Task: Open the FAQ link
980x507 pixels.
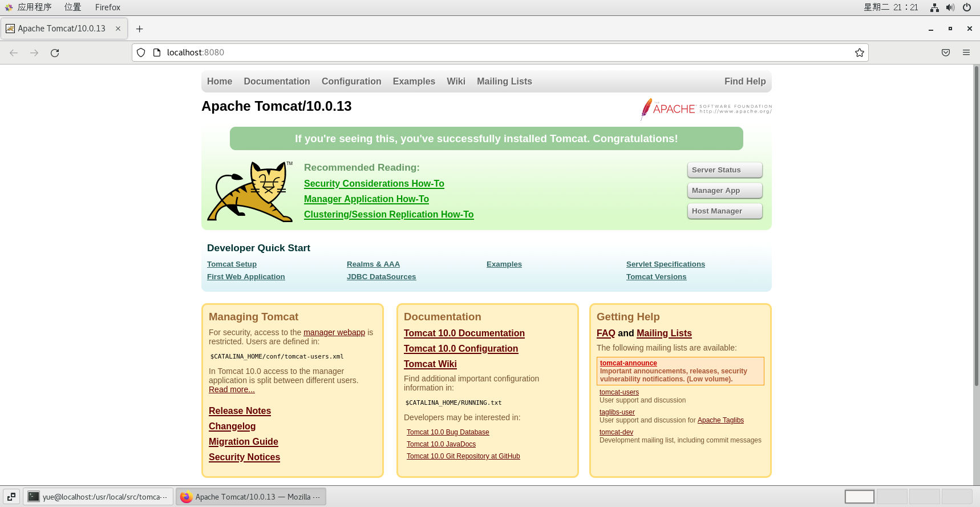Action: pos(606,333)
